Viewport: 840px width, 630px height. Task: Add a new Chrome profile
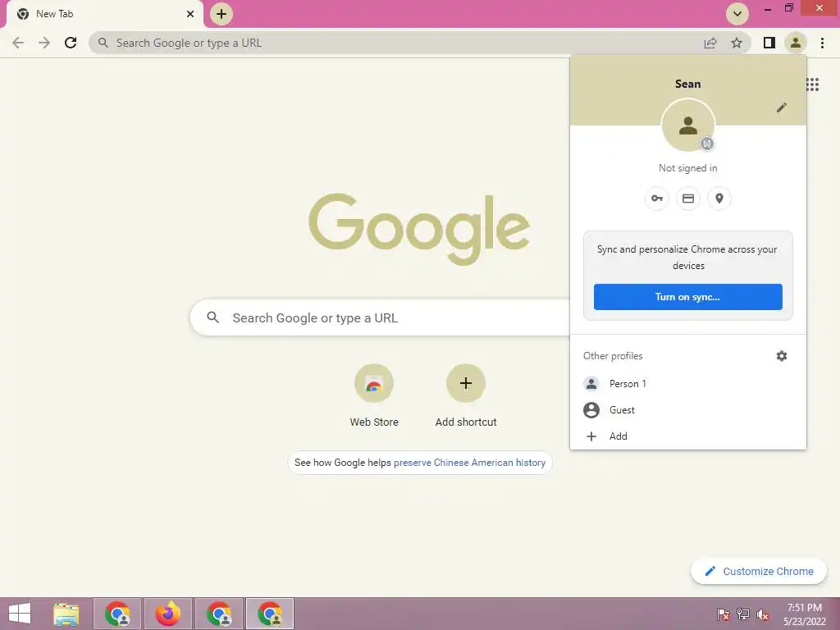[688, 436]
